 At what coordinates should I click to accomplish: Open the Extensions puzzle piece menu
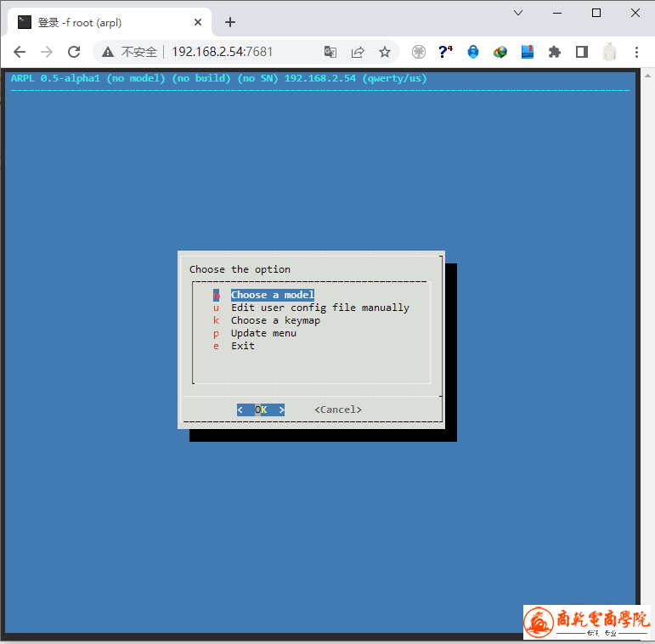tap(555, 52)
